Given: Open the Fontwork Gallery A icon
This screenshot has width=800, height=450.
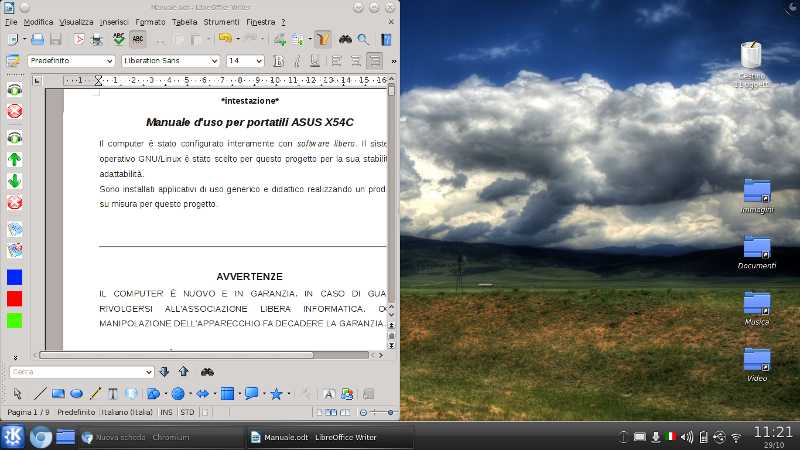Looking at the screenshot, I should 329,393.
